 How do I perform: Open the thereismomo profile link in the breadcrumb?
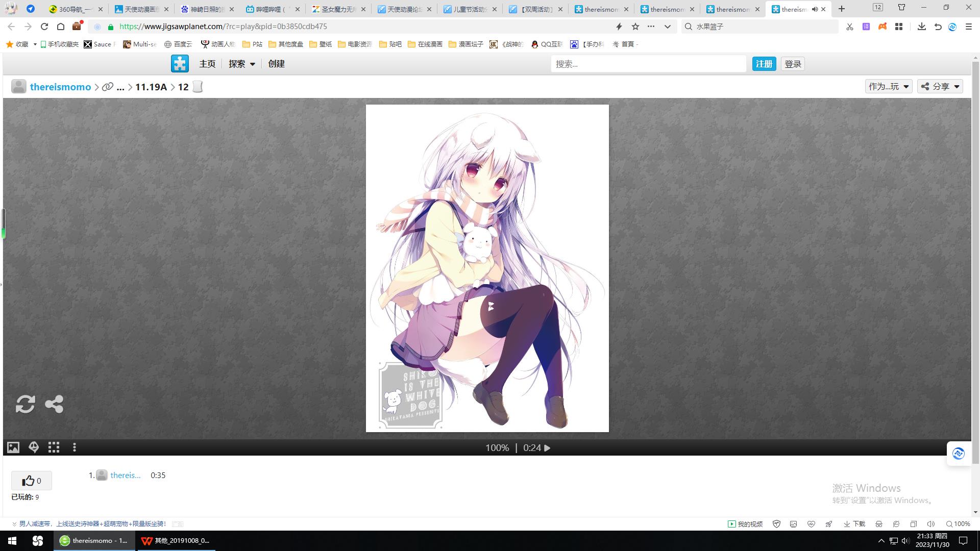coord(60,87)
